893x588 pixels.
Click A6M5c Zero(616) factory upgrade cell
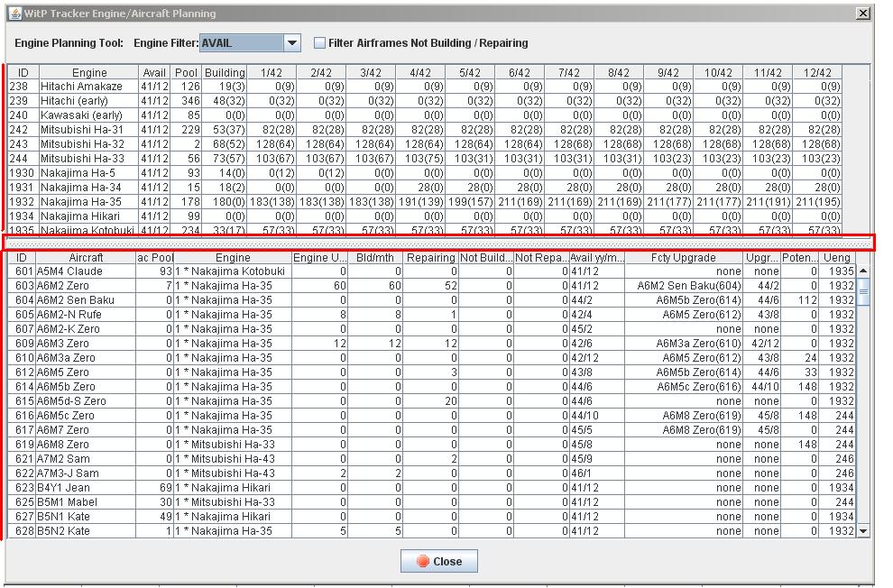coord(684,387)
